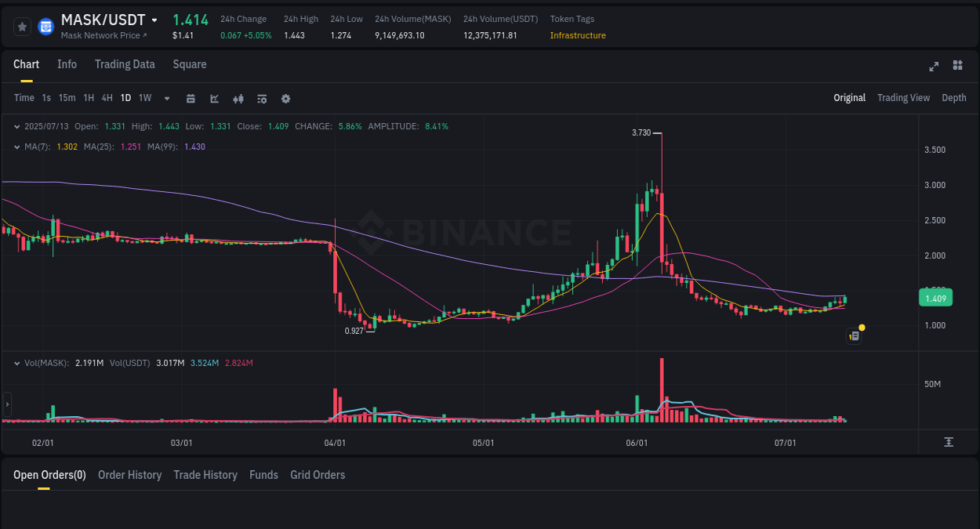
Task: Open the MASK/USDT pair selector dropdown
Action: tap(154, 20)
